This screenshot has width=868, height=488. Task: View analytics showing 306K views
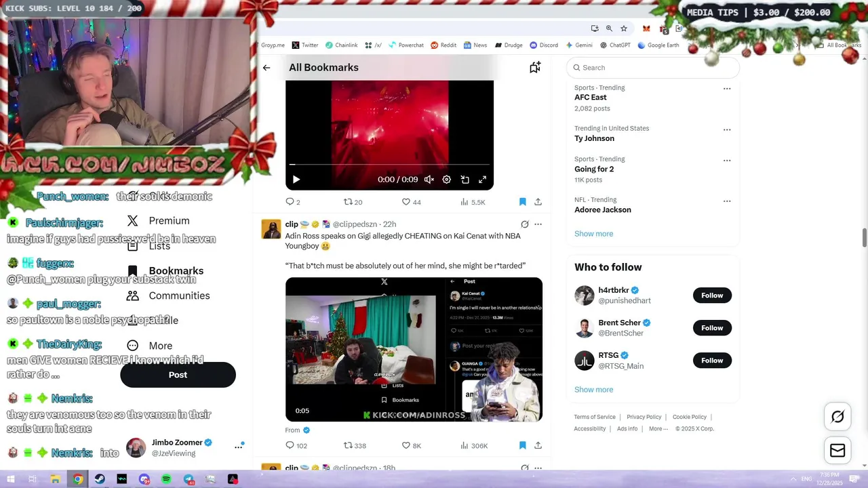[x=474, y=445]
